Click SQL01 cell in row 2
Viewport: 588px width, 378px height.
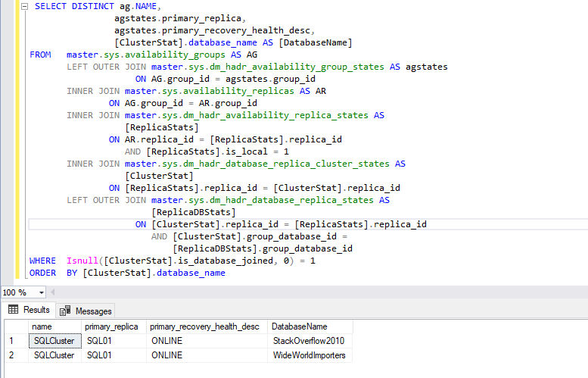[x=114, y=355]
